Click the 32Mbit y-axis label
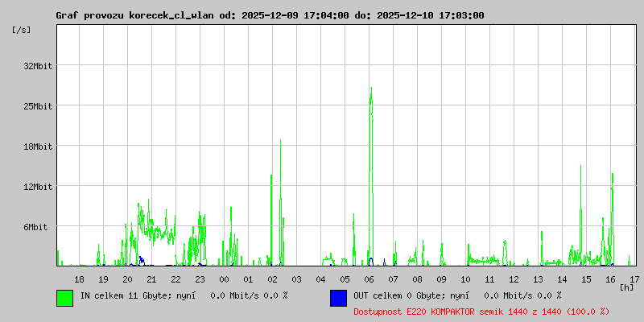This screenshot has height=322, width=644. click(x=38, y=66)
